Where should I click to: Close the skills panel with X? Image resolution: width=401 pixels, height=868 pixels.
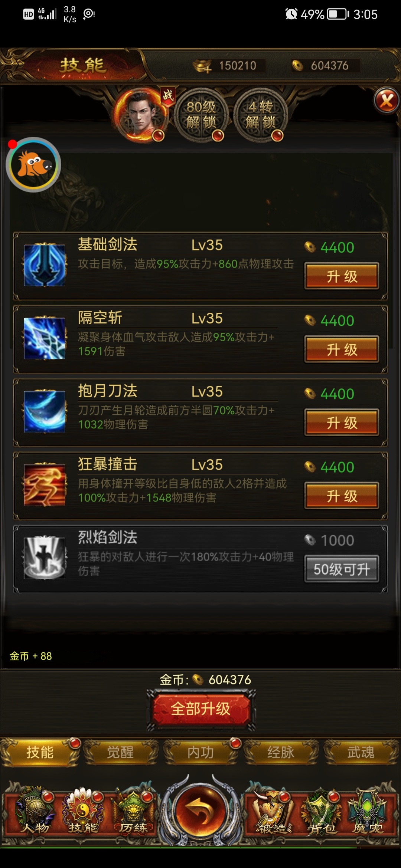tap(387, 100)
